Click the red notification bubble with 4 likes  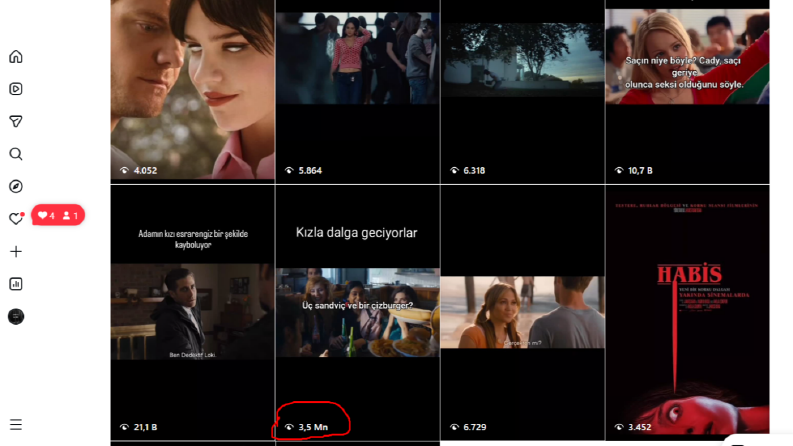(x=58, y=215)
